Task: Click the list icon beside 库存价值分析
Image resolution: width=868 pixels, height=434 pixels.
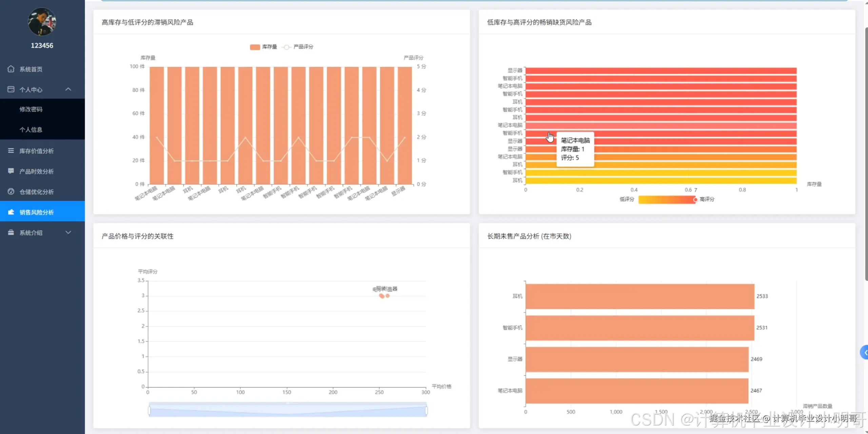Action: (x=11, y=151)
